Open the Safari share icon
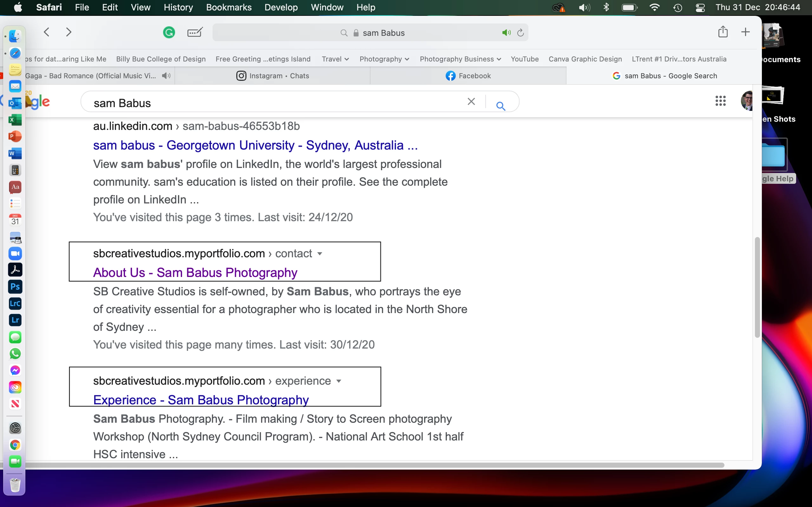 (x=723, y=32)
